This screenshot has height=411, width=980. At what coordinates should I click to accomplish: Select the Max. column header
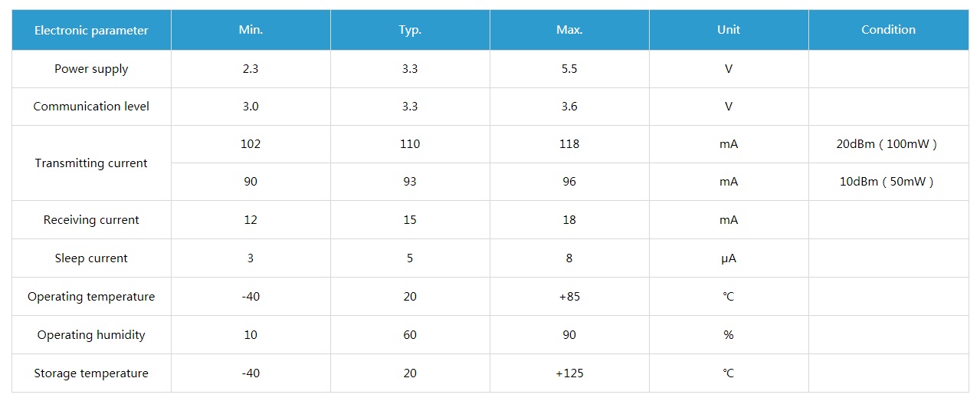click(569, 30)
